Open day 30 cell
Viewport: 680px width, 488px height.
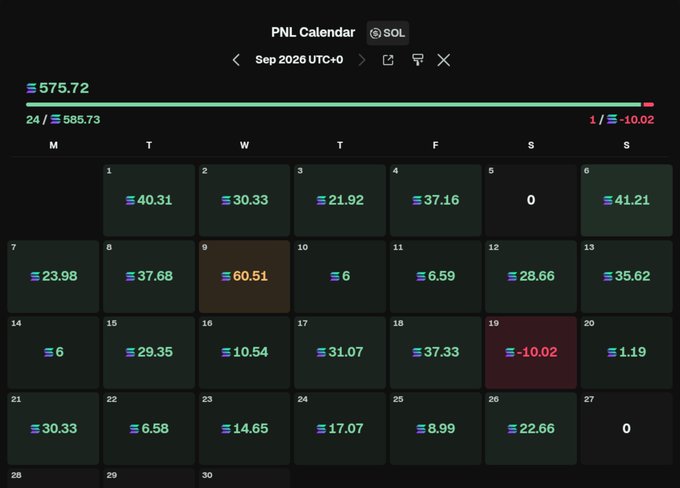pyautogui.click(x=245, y=478)
